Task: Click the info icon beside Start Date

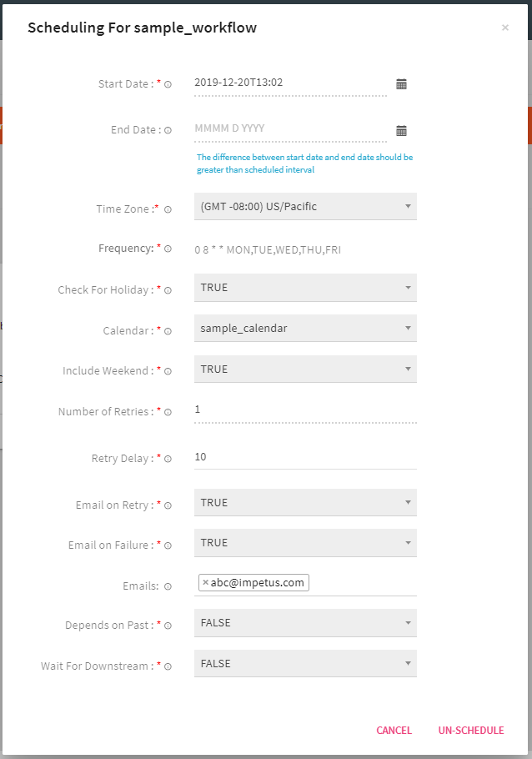Action: [168, 84]
